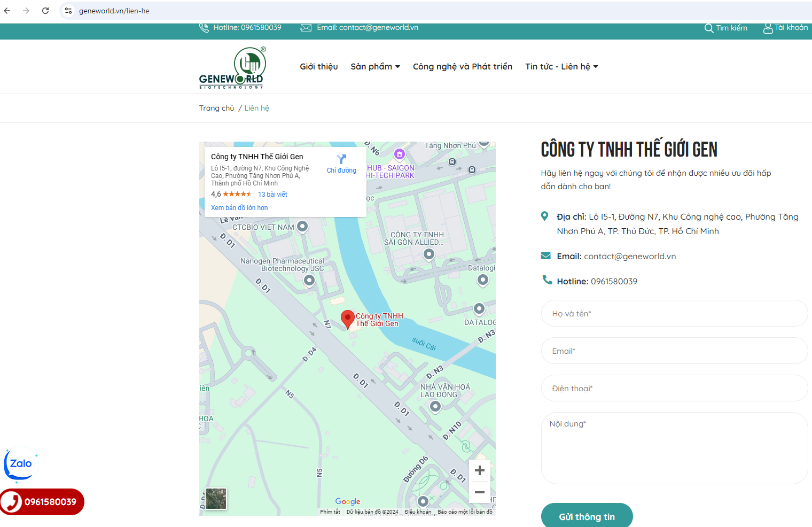
Task: Open Báo cáo một lỗi bản đồ link
Action: click(x=465, y=512)
